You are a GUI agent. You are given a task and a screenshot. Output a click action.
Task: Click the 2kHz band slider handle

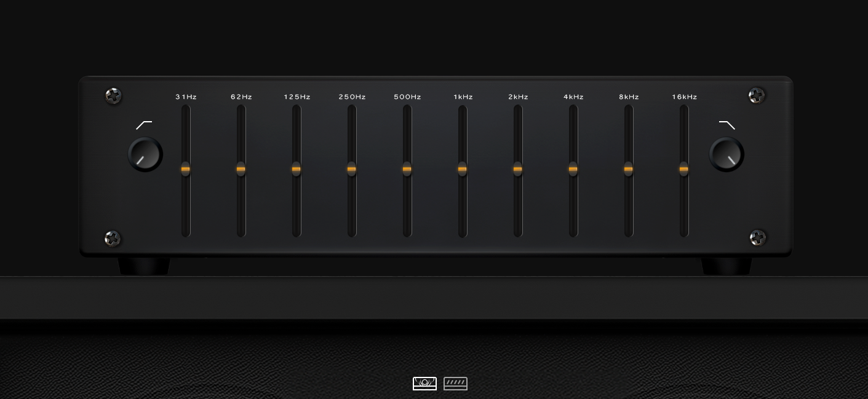pyautogui.click(x=517, y=169)
